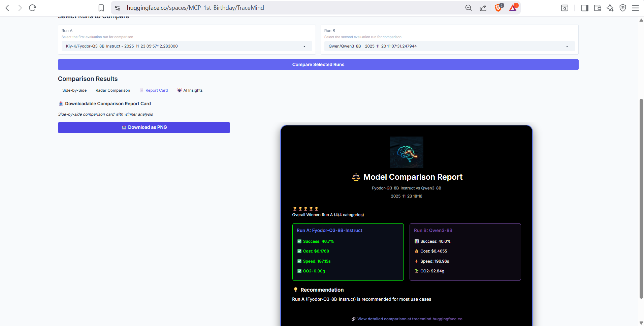
Task: Download the report card as PNG
Action: click(x=144, y=127)
